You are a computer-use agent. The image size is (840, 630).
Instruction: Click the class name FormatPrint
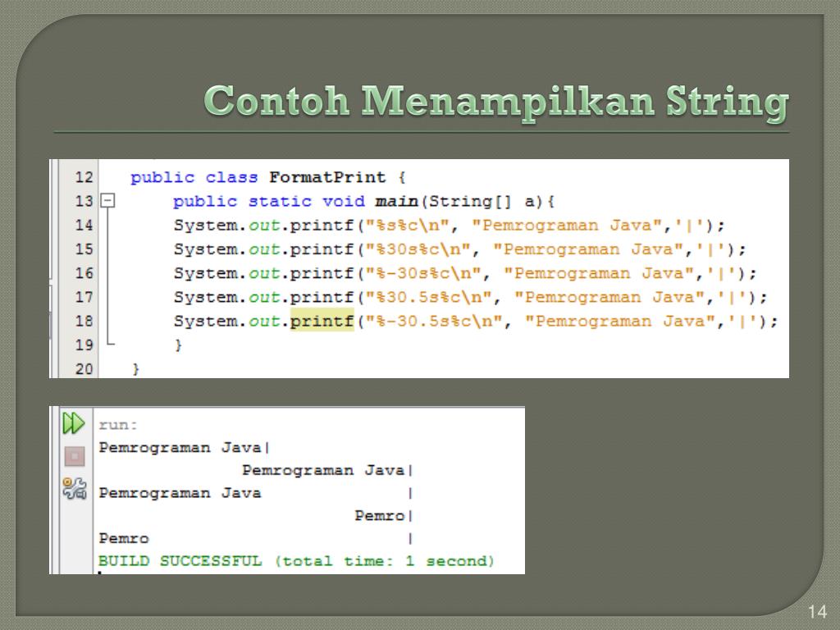click(327, 177)
